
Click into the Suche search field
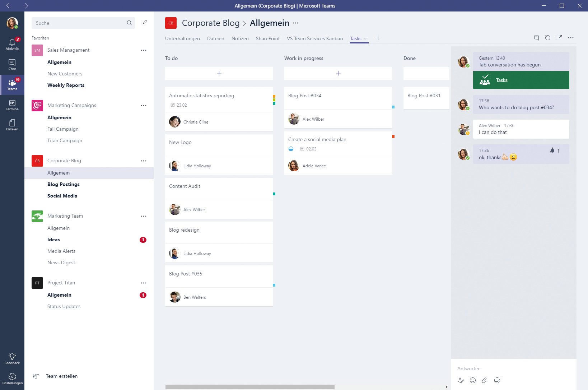(x=83, y=23)
